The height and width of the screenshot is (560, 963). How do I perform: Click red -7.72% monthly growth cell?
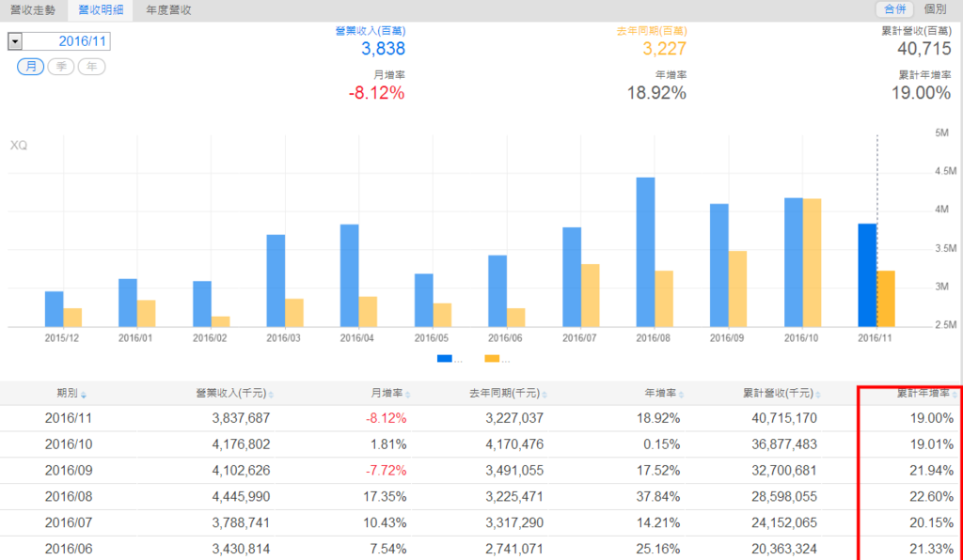(387, 471)
